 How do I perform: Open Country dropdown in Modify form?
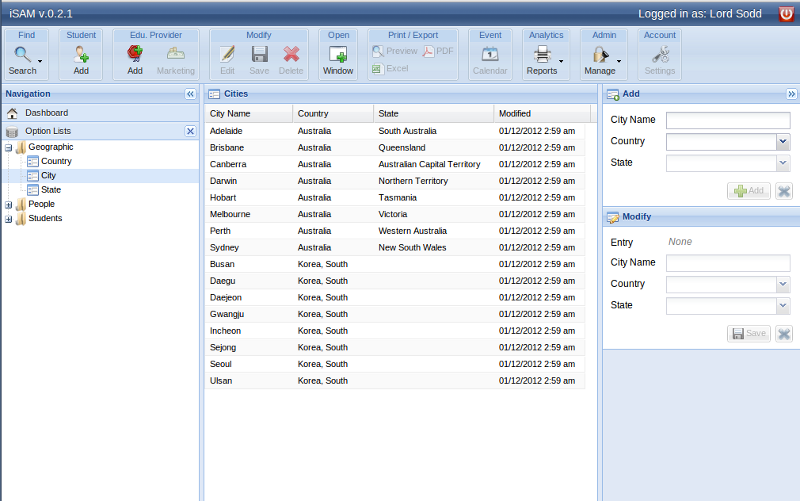tap(783, 284)
